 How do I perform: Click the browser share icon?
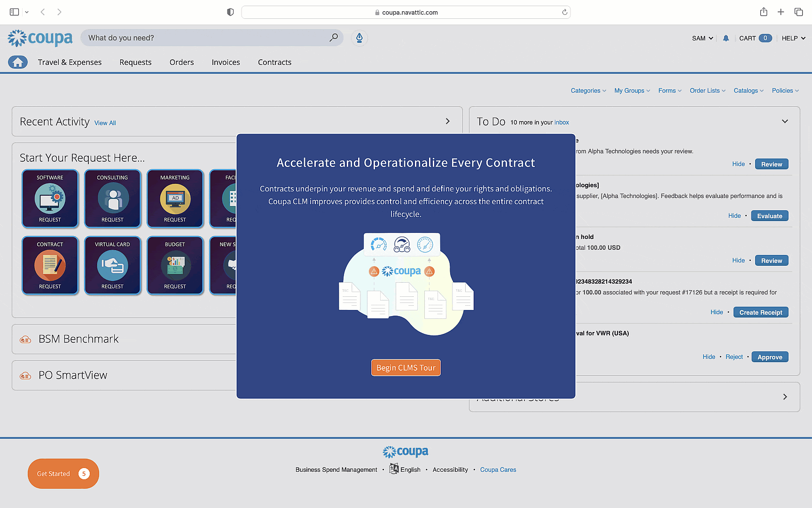tap(764, 12)
